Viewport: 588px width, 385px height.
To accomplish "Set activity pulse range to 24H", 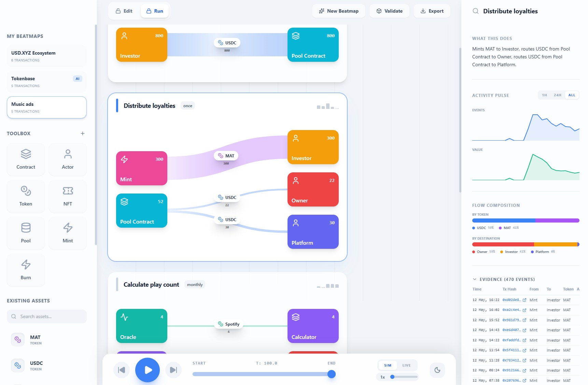I will [x=558, y=95].
